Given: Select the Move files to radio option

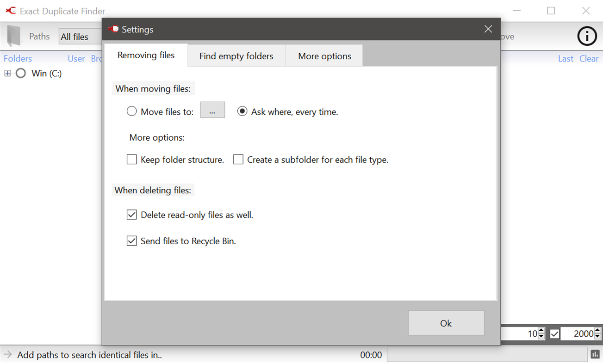Looking at the screenshot, I should coord(132,111).
